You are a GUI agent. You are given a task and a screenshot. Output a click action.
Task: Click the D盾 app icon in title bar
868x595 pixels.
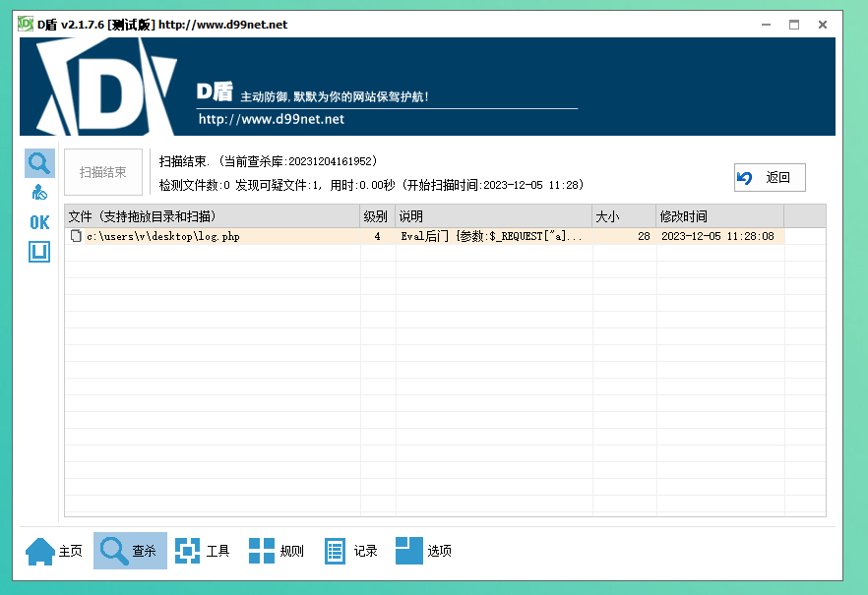pyautogui.click(x=26, y=24)
